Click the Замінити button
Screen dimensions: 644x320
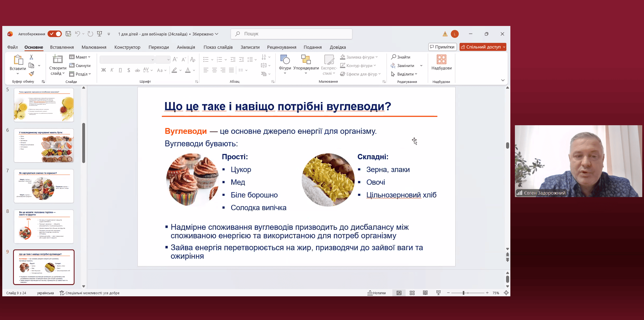coord(402,66)
